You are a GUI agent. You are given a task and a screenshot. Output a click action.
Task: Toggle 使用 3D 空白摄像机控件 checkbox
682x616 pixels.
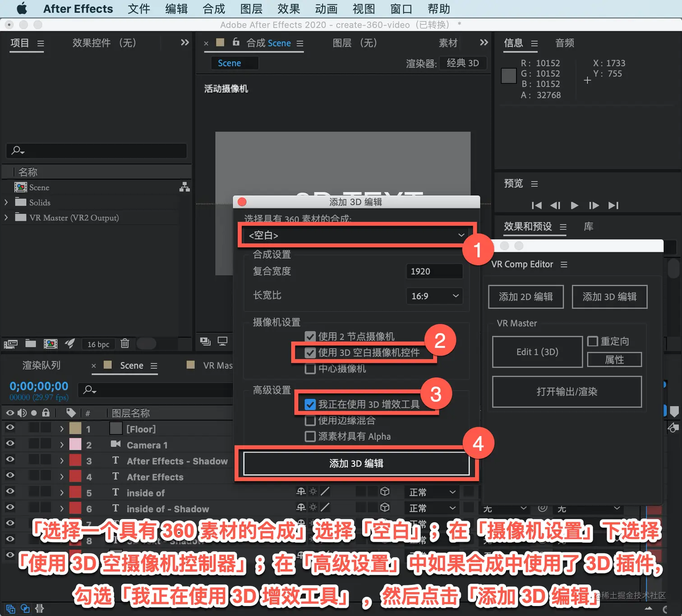pyautogui.click(x=310, y=352)
